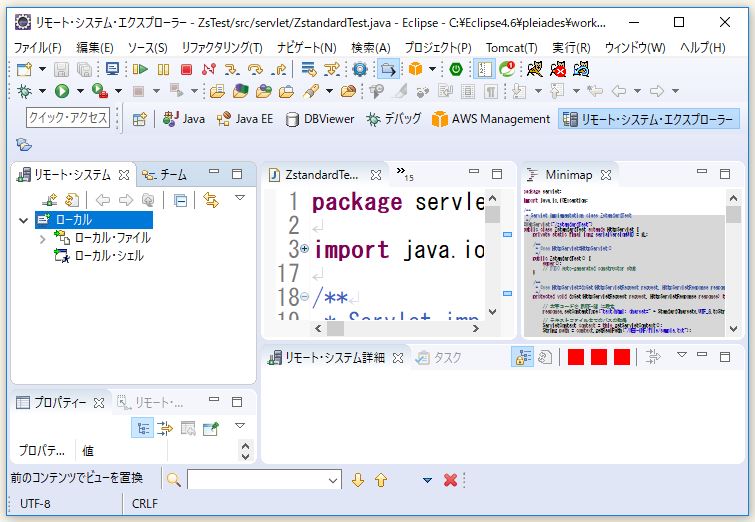Click the Start Tomcat cat icon
Viewport: 755px width, 522px height.
click(534, 69)
